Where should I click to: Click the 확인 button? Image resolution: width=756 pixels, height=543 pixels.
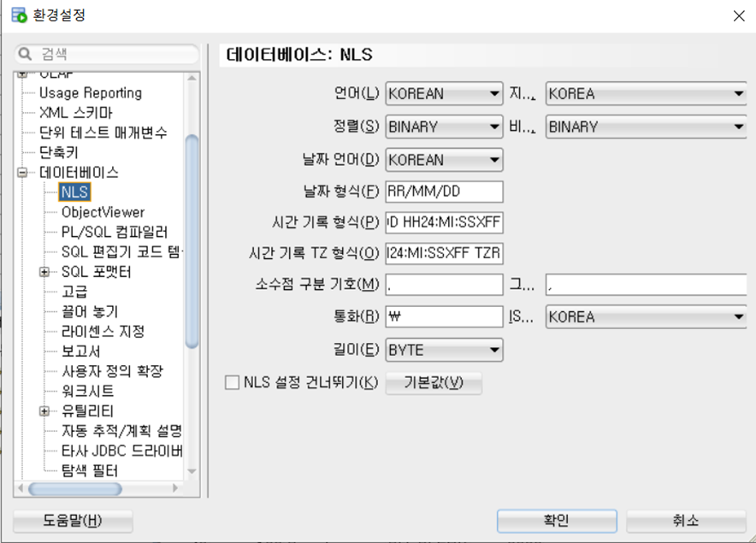coord(557,521)
